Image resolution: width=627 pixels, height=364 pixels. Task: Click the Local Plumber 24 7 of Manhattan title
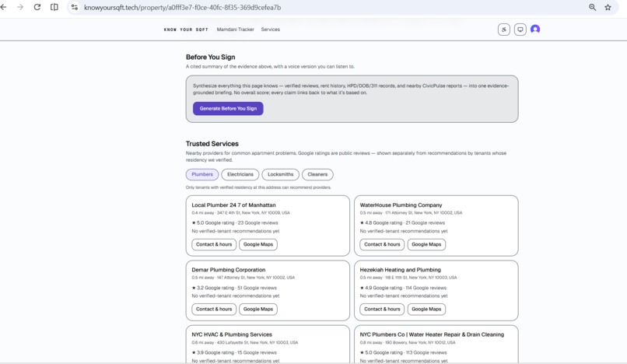pos(233,205)
